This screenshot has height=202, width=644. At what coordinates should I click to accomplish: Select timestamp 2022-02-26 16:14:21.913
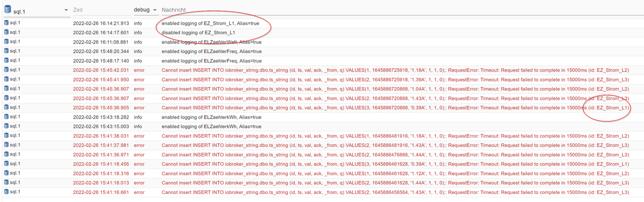(x=101, y=23)
